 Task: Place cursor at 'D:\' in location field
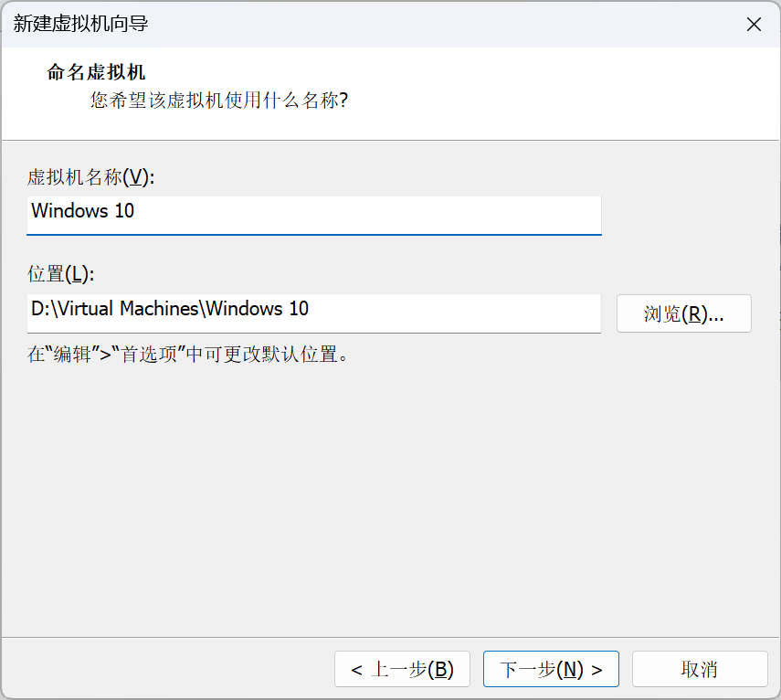click(x=44, y=308)
